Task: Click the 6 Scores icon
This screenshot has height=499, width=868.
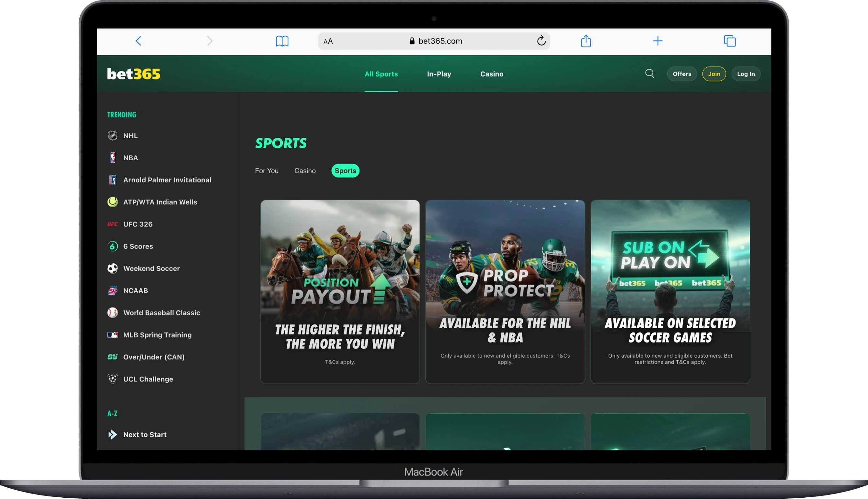Action: 112,246
